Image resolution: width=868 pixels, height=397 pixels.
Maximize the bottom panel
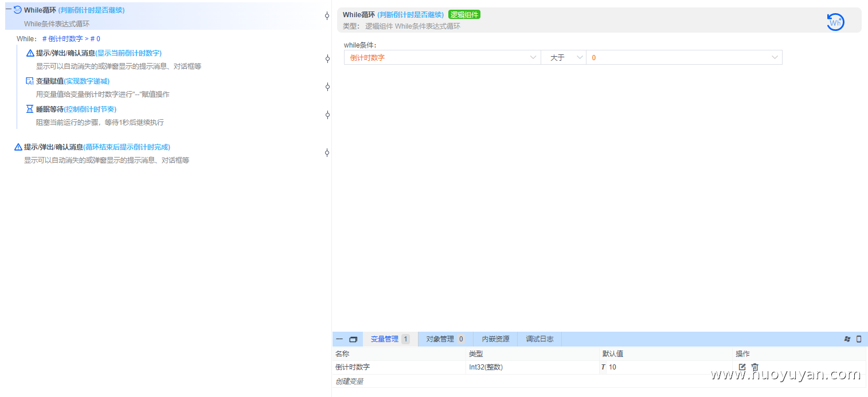(x=353, y=339)
